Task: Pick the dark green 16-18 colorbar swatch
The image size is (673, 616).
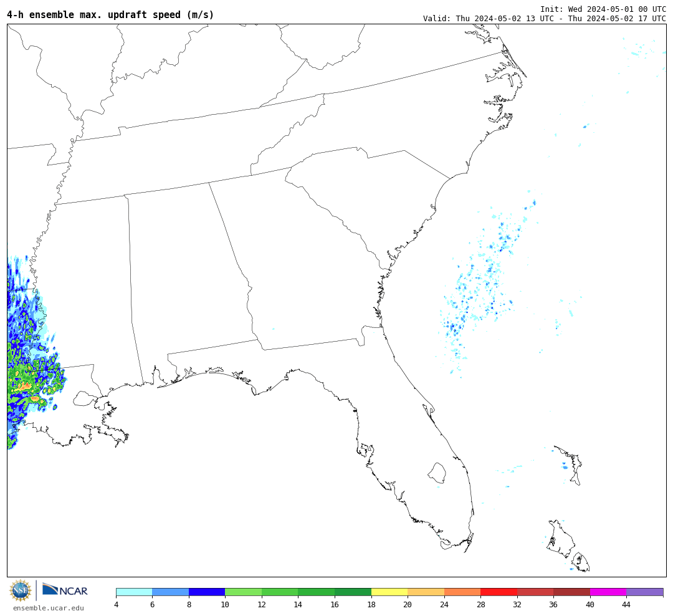Action: pos(353,592)
